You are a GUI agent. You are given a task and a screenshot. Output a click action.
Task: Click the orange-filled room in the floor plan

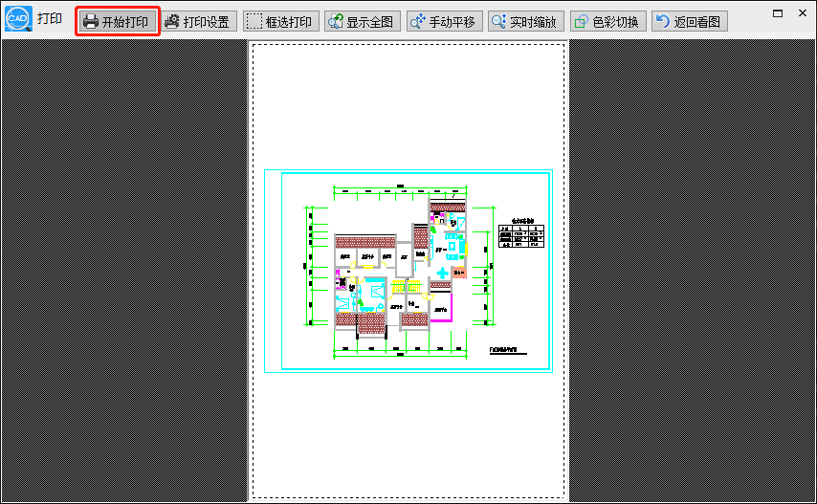459,272
